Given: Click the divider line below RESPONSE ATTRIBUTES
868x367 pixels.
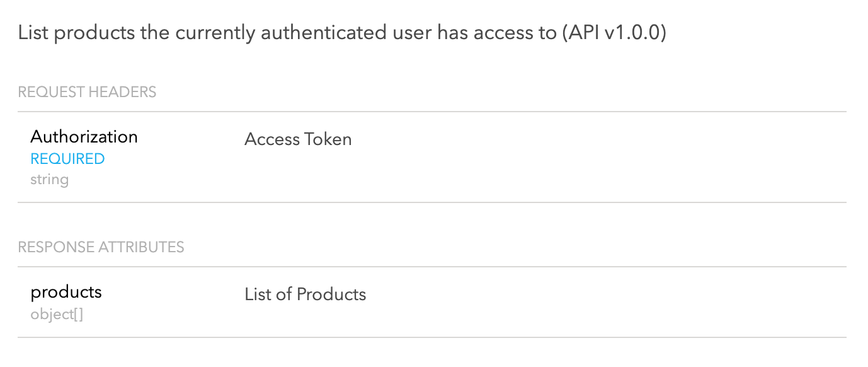Looking at the screenshot, I should pos(432,267).
